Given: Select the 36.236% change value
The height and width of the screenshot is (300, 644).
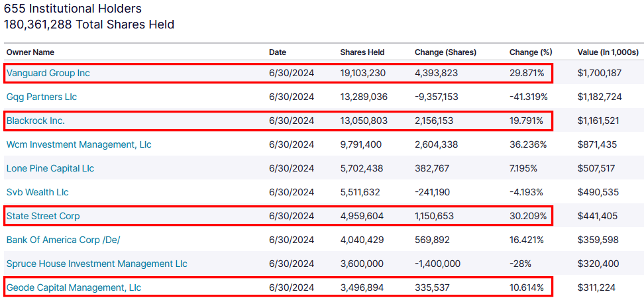Looking at the screenshot, I should (x=528, y=145).
